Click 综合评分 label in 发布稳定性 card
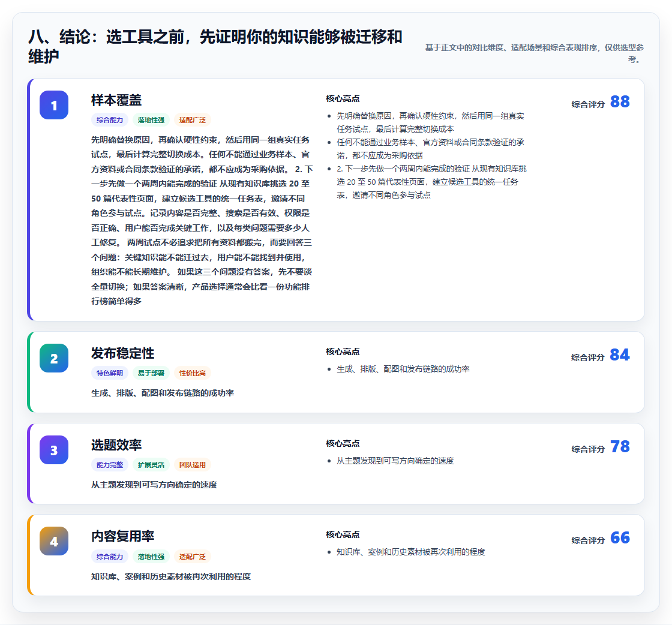Image resolution: width=672 pixels, height=625 pixels. (x=588, y=357)
